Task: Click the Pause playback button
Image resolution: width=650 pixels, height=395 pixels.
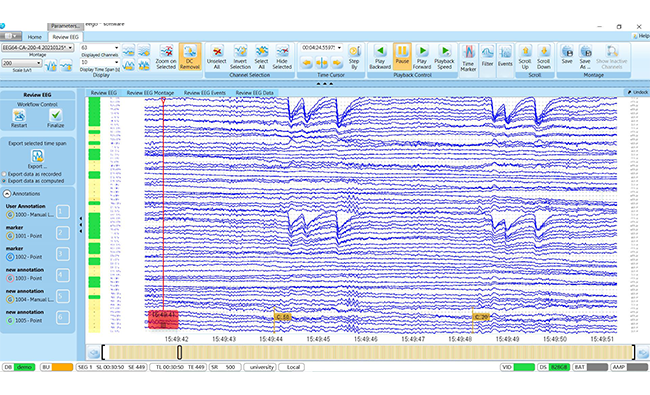Action: coord(402,56)
